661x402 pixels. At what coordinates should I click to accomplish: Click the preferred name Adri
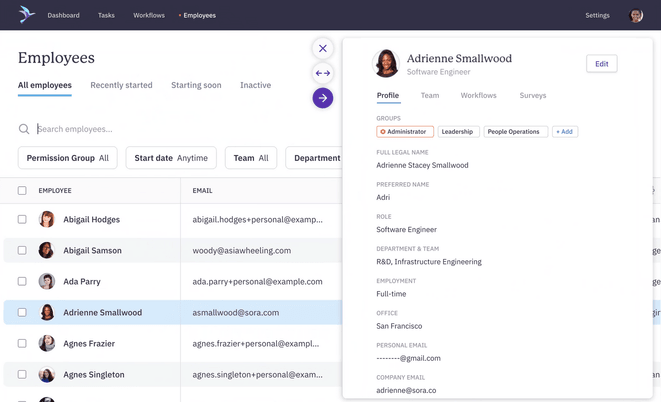383,197
